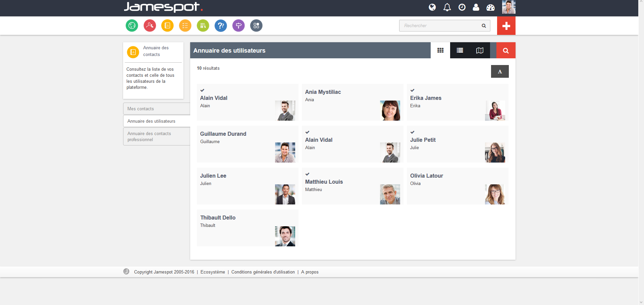Open the purple signpost icon

pyautogui.click(x=238, y=25)
